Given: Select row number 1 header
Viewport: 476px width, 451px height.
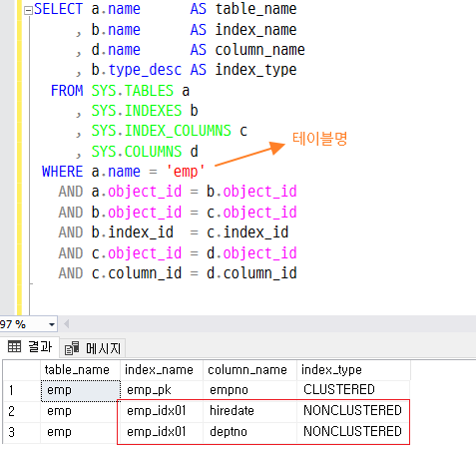Looking at the screenshot, I should click(22, 390).
